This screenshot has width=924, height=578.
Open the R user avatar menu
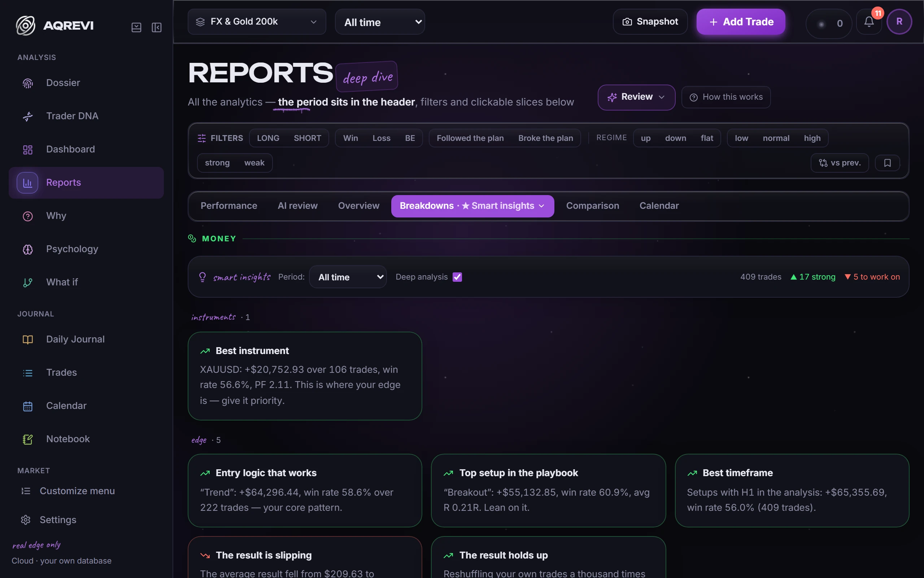899,22
